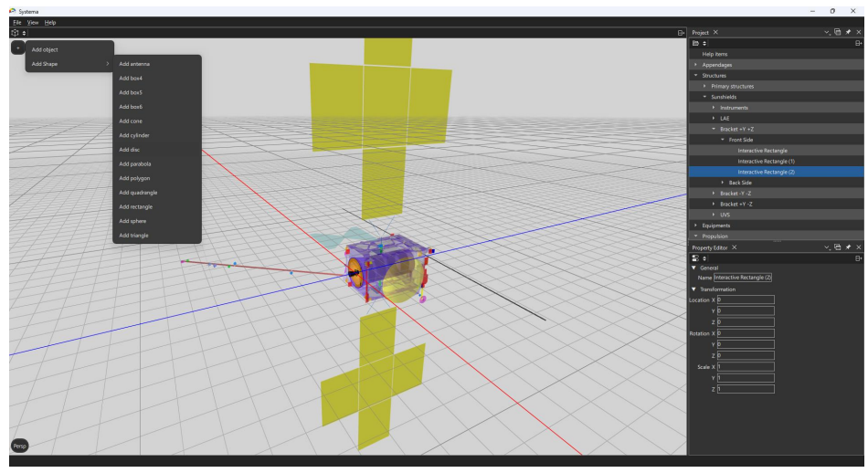Close the Project tab
Viewport: 868px width, 473px height.
(715, 32)
